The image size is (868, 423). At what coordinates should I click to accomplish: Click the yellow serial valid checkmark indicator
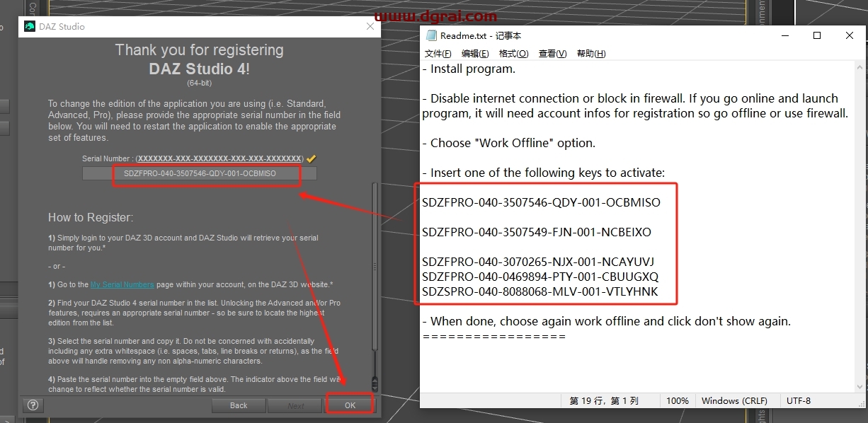[311, 158]
